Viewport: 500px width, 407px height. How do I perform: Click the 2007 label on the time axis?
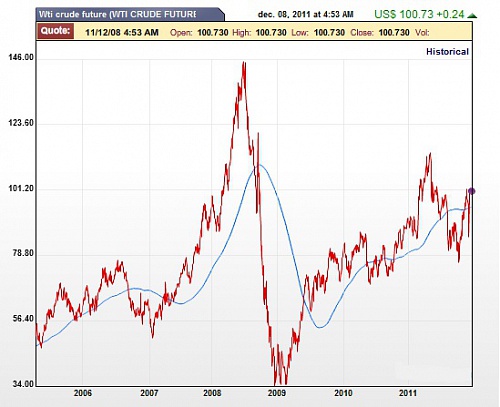point(149,393)
